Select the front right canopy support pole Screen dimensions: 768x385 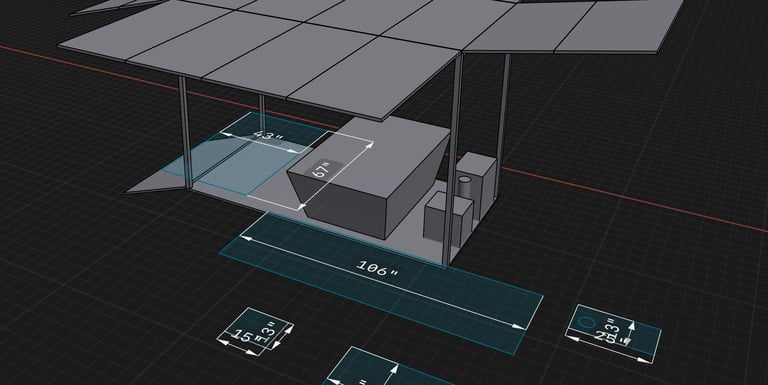[x=452, y=159]
